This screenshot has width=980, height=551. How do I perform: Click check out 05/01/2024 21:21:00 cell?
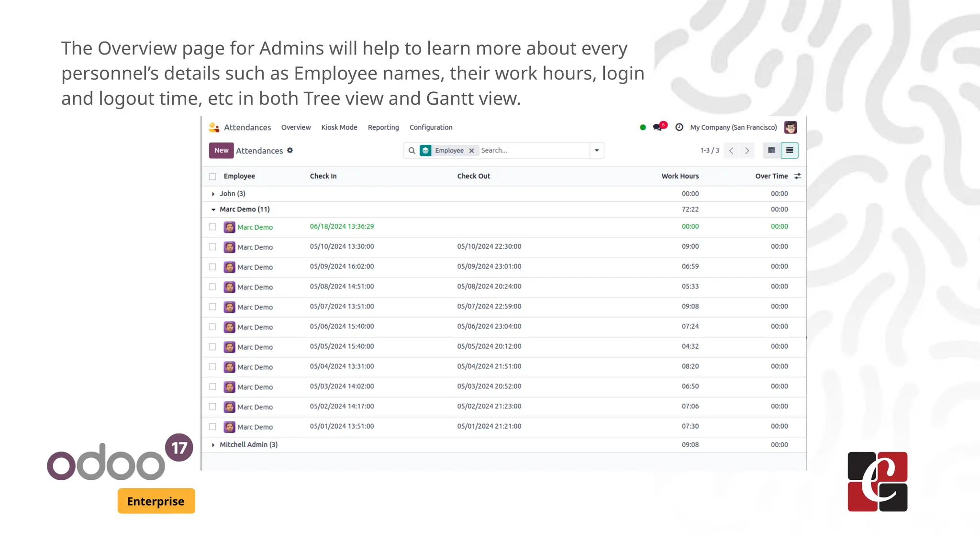click(x=489, y=426)
